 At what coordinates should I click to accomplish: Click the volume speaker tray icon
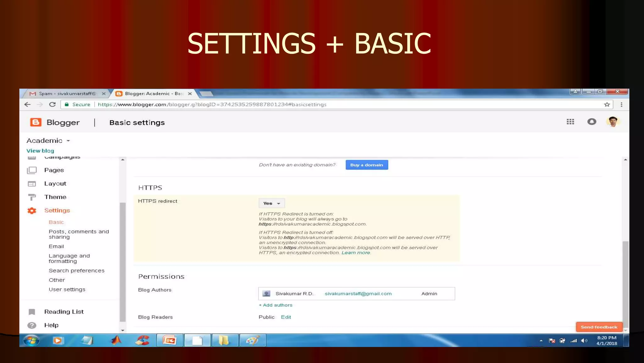coord(584,341)
